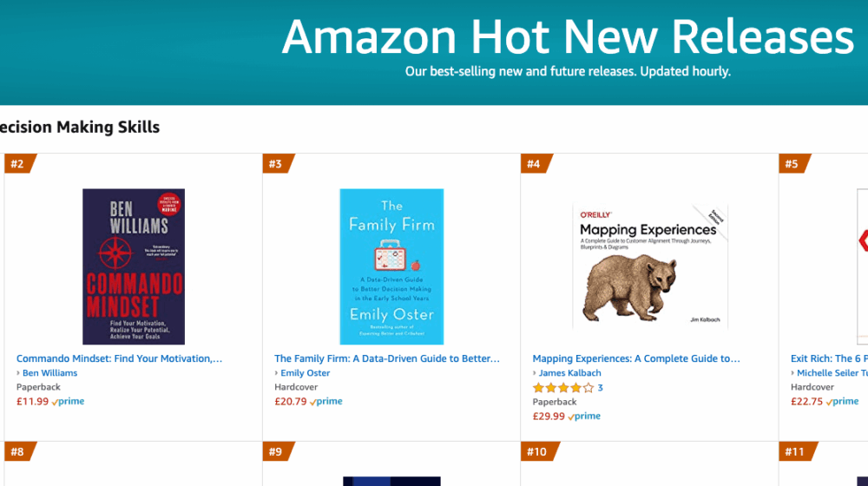Click the #3 rank badge
The image size is (868, 486).
coord(276,164)
